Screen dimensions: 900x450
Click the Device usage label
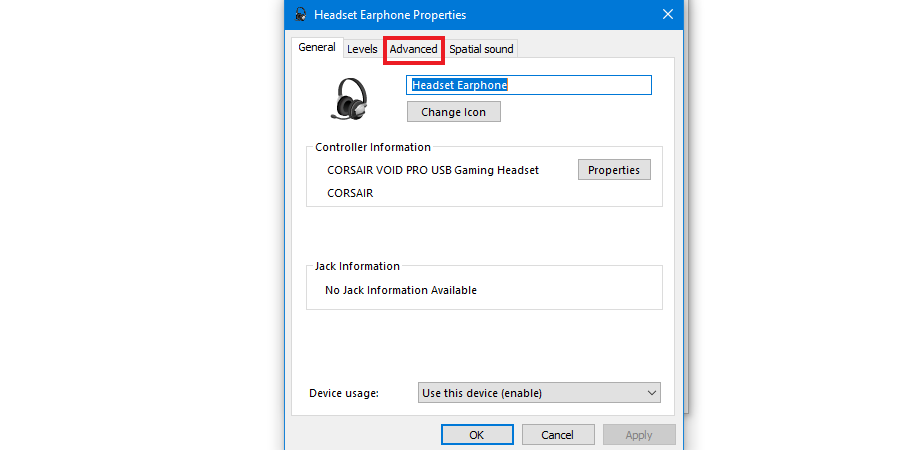[344, 393]
